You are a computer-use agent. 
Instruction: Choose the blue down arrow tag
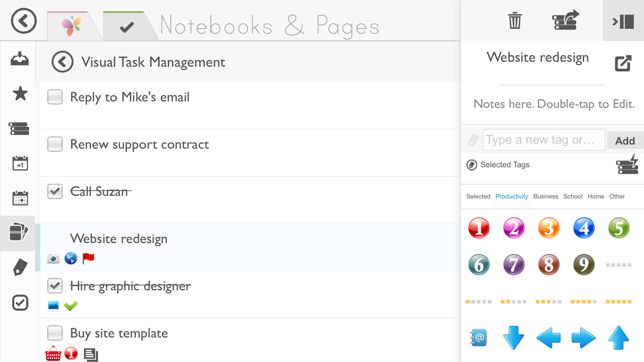tap(513, 338)
